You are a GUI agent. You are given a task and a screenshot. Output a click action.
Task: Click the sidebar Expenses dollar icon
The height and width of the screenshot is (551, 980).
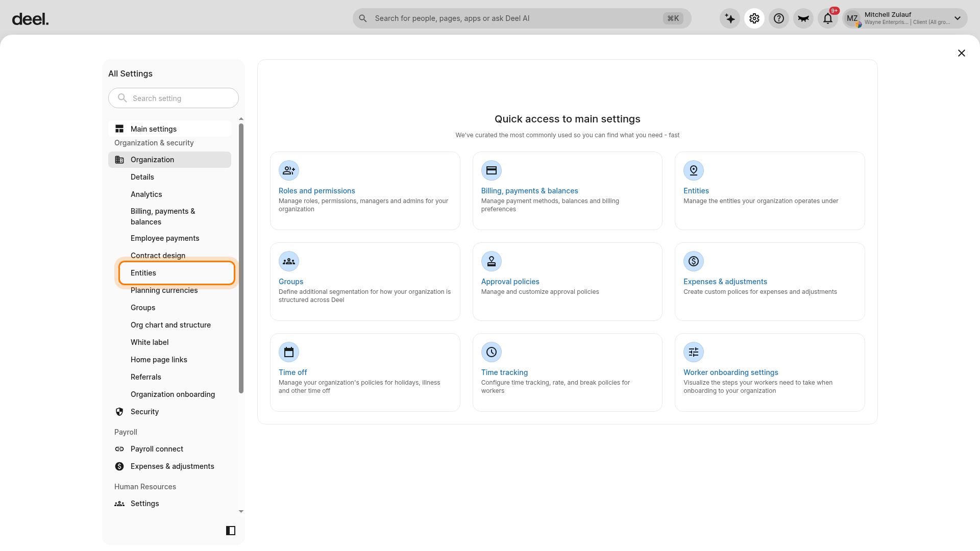point(119,466)
